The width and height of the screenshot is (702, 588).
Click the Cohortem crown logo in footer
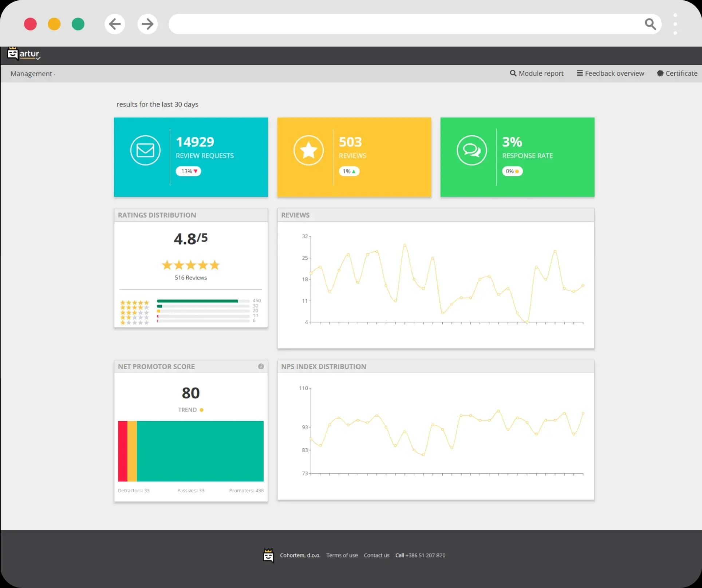click(268, 555)
